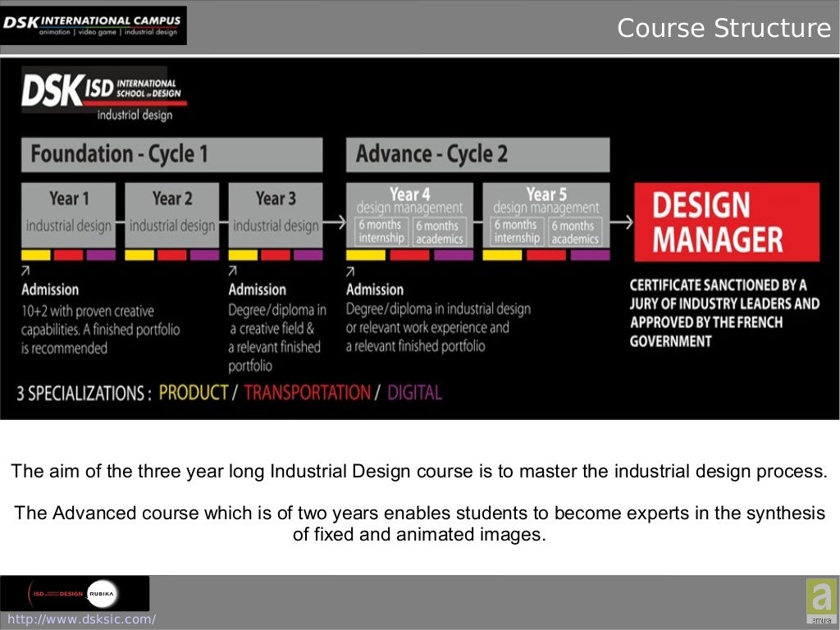This screenshot has height=630, width=840.
Task: Click the admission arrow icon under Year 3
Action: point(232,271)
